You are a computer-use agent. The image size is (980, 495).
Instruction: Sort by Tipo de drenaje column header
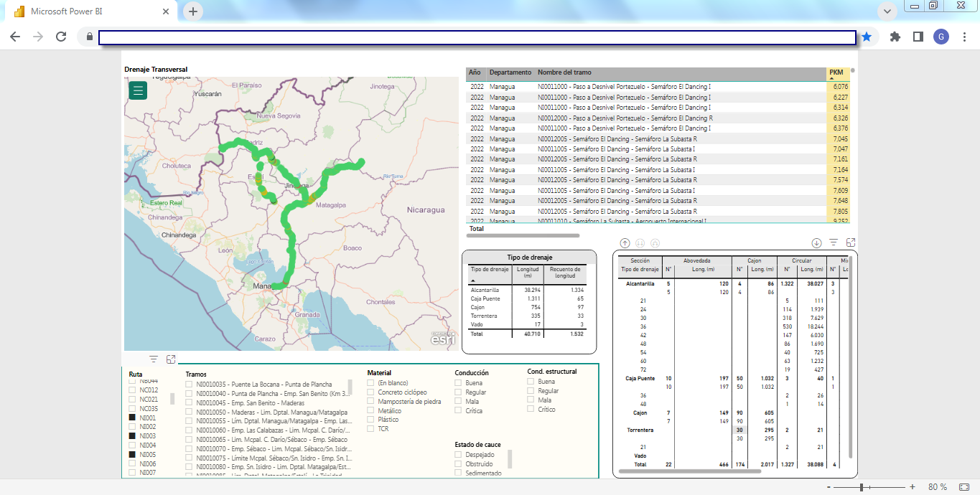point(488,270)
